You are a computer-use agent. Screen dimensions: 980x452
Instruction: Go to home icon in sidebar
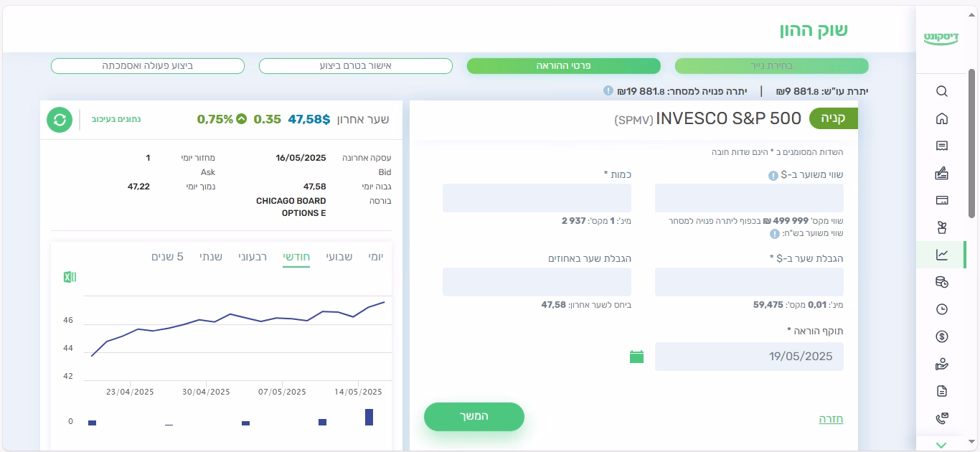click(x=942, y=118)
